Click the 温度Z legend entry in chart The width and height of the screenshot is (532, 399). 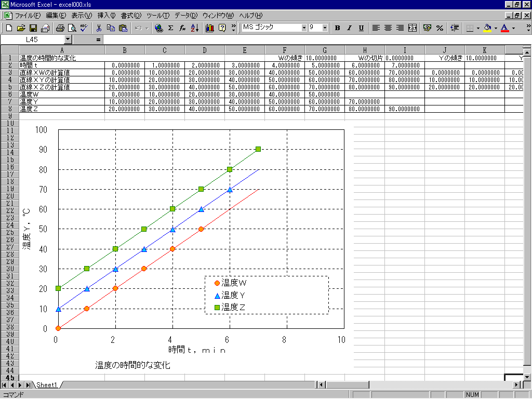(x=233, y=307)
